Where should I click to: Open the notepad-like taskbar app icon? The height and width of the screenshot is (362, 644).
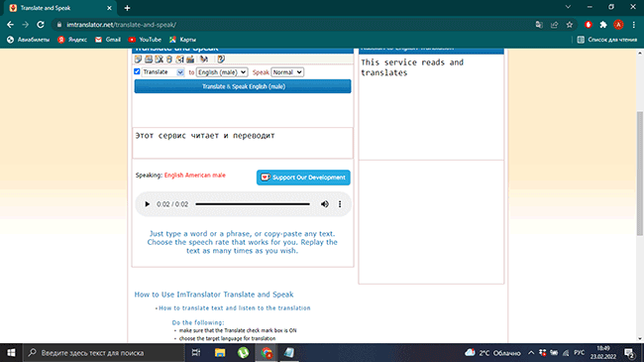pos(289,353)
